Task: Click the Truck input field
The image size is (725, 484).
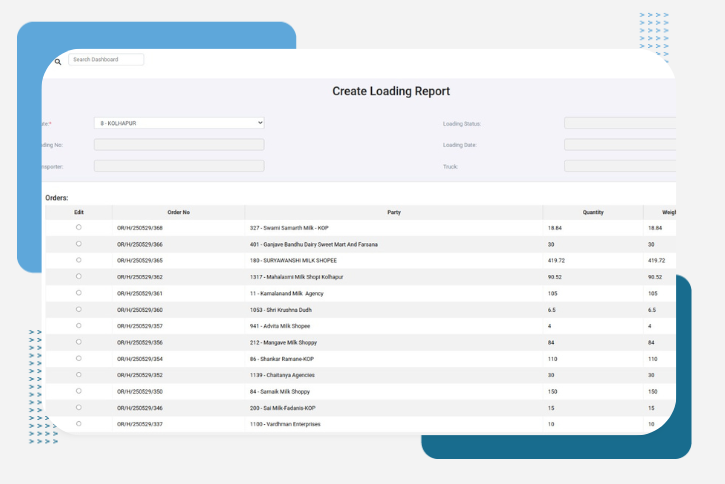Action: (x=620, y=166)
